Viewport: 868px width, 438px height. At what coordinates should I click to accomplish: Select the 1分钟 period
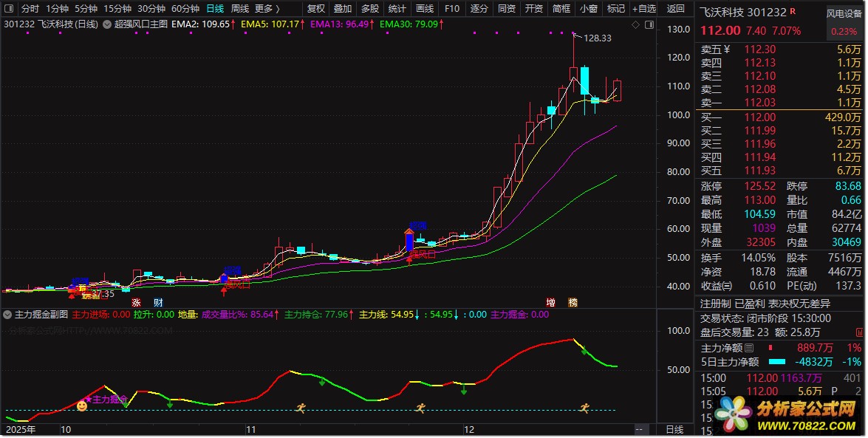57,8
